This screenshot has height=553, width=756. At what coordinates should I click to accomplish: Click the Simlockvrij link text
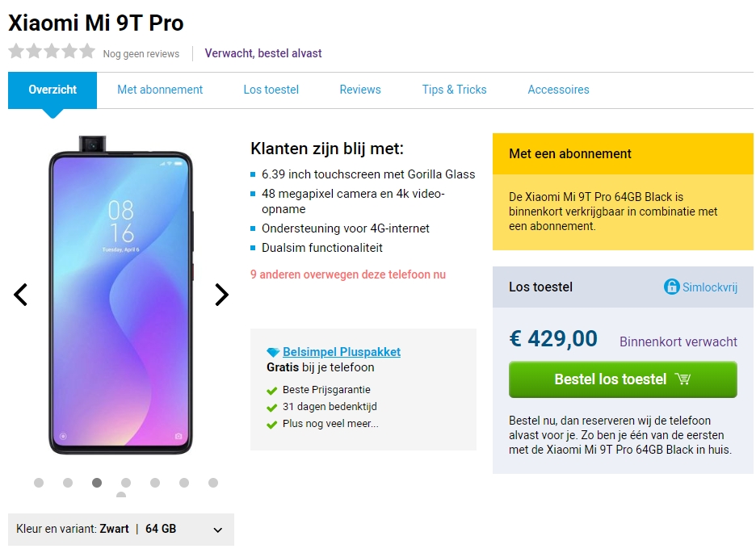(709, 287)
